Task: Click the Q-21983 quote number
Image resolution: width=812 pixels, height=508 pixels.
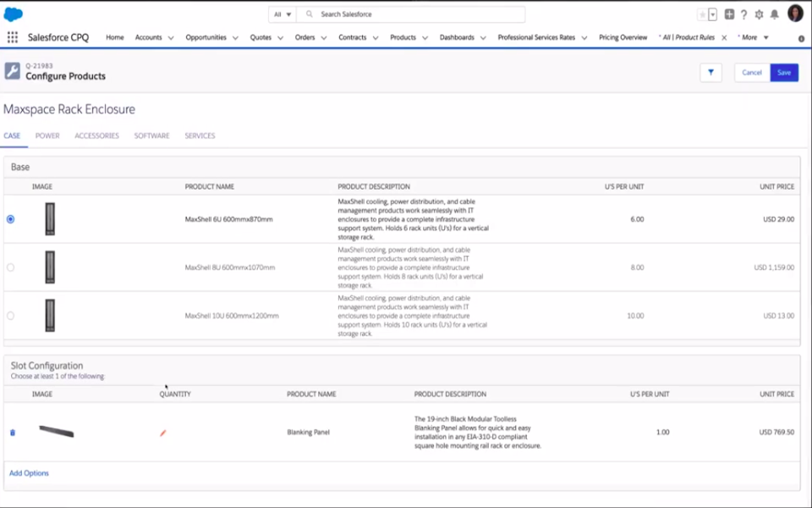Action: (x=39, y=66)
